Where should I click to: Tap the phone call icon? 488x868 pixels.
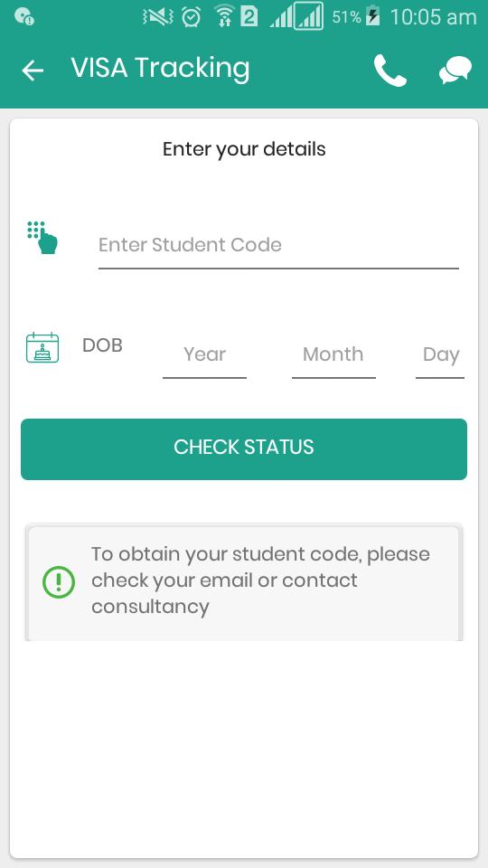[x=390, y=71]
